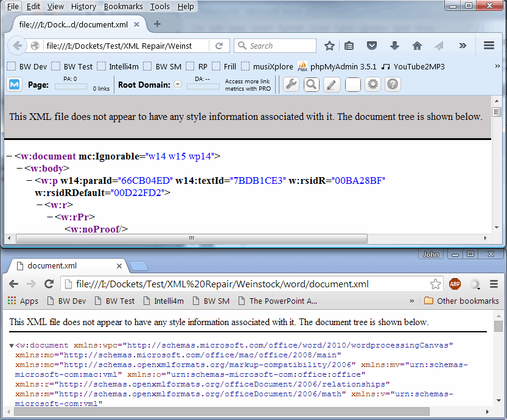Collapse w:document triangle in Chrome
This screenshot has height=420, width=507.
click(x=12, y=346)
